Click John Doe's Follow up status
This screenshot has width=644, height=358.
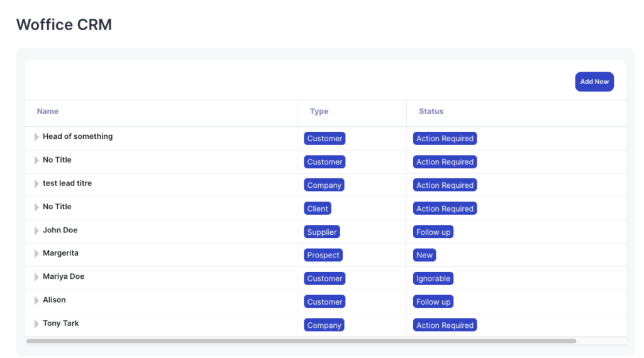[433, 232]
